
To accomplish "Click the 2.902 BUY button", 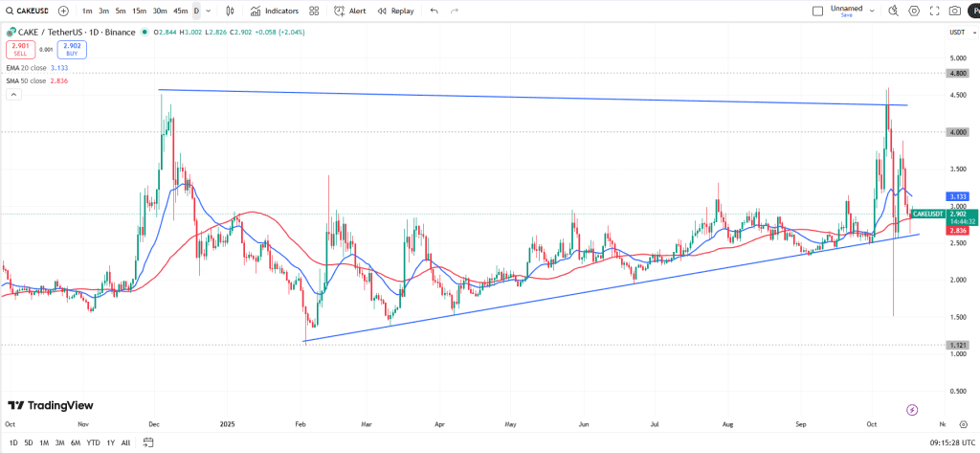I will [x=70, y=49].
